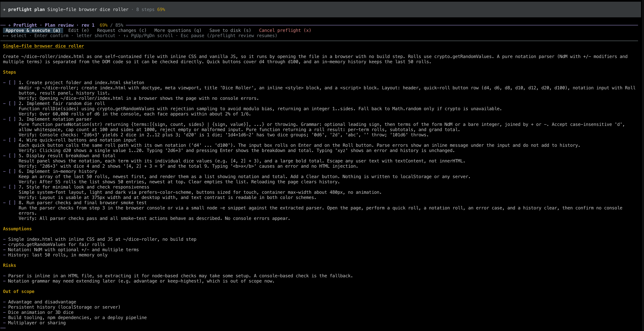The width and height of the screenshot is (644, 331).
Task: Click the keyboard hint line starting 'select · Enter confirm'
Action: [140, 35]
